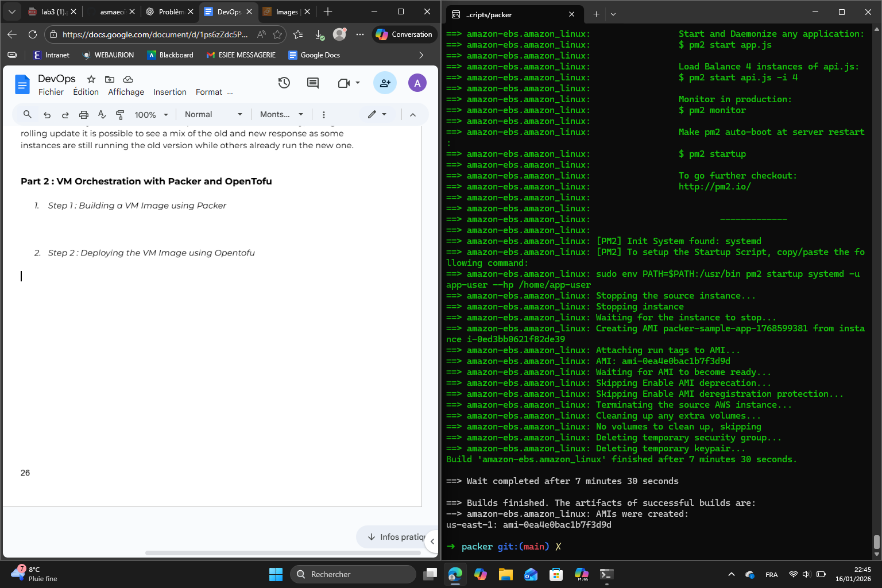This screenshot has width=882, height=588.
Task: Star the DevOps document
Action: coord(90,79)
